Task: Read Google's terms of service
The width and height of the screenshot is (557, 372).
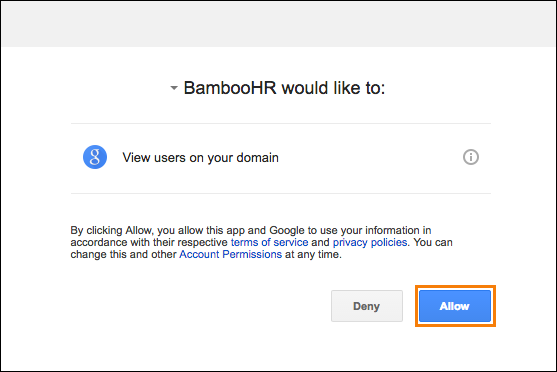Action: click(270, 242)
